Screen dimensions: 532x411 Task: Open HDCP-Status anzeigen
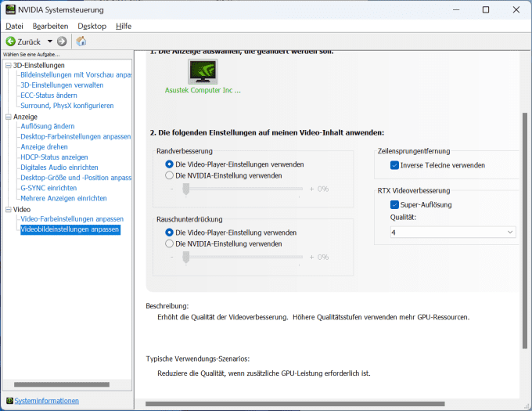click(54, 157)
